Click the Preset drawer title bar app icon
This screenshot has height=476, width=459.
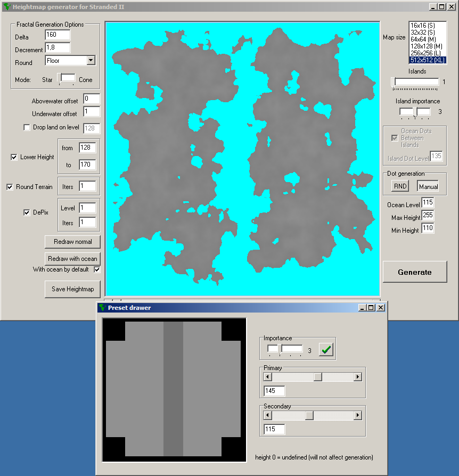[102, 308]
